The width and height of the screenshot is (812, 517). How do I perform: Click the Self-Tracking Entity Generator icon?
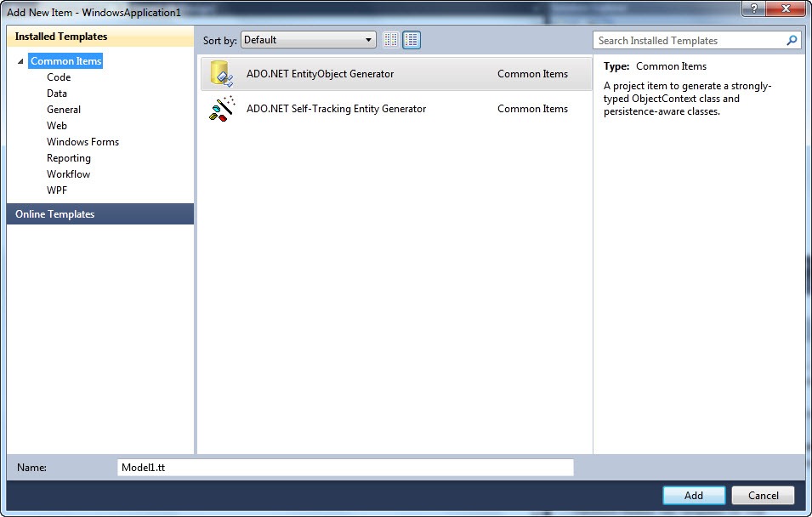(222, 109)
